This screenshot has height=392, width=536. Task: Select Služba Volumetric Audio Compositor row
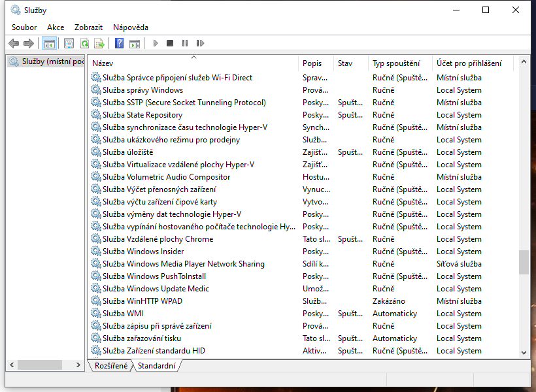[301, 177]
